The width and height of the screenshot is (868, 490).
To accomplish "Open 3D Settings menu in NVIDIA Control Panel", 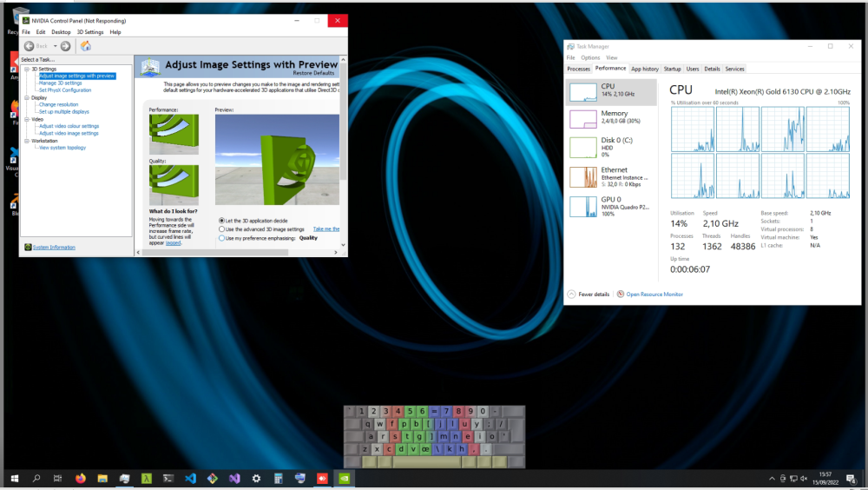I will pos(90,32).
